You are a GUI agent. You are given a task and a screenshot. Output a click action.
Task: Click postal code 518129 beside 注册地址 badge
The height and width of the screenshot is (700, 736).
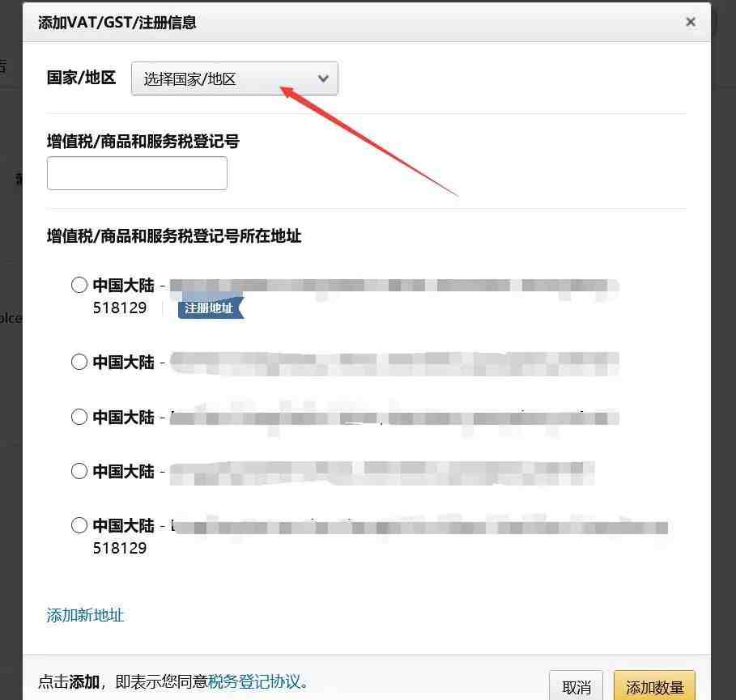pos(120,308)
